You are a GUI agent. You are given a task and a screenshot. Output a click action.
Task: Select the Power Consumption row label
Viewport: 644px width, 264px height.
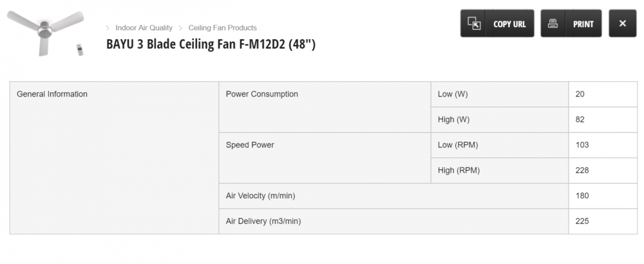261,94
